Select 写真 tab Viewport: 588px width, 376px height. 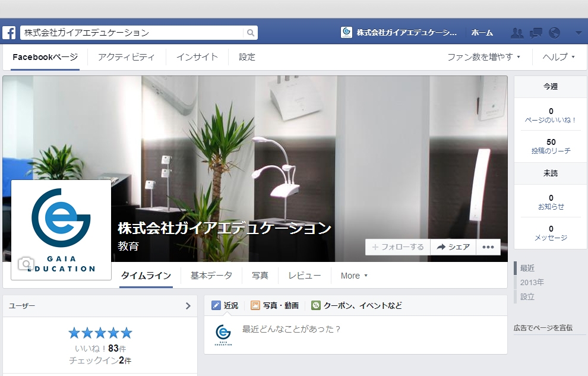(x=260, y=276)
